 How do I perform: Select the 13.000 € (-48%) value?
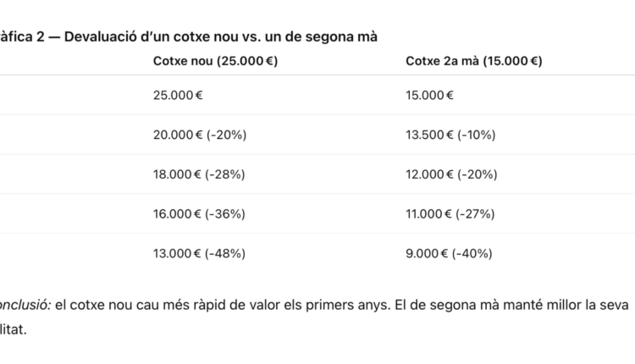tap(199, 253)
